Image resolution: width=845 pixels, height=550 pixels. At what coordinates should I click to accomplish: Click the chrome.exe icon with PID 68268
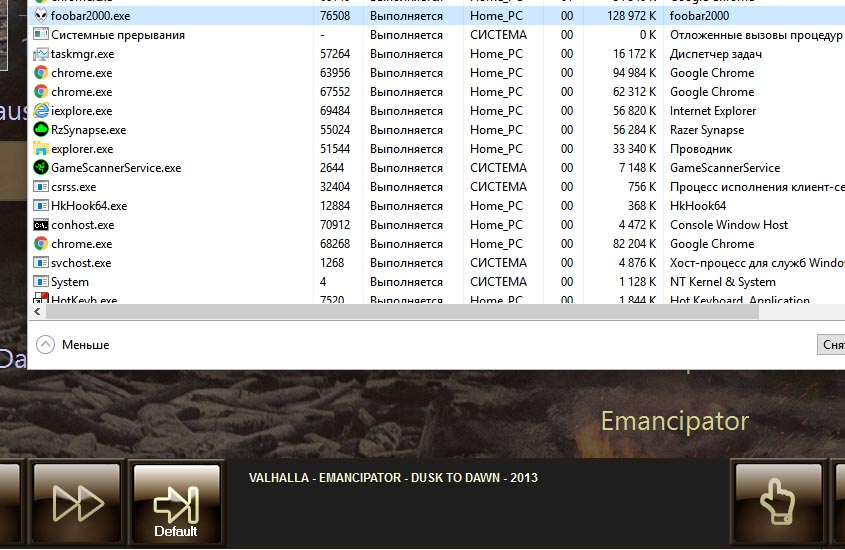(41, 243)
